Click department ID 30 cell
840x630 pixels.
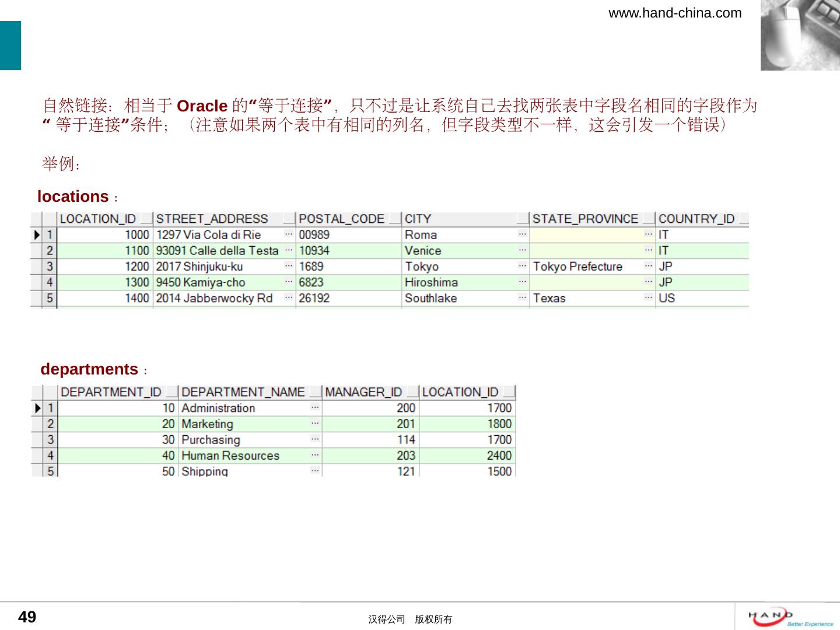click(118, 439)
